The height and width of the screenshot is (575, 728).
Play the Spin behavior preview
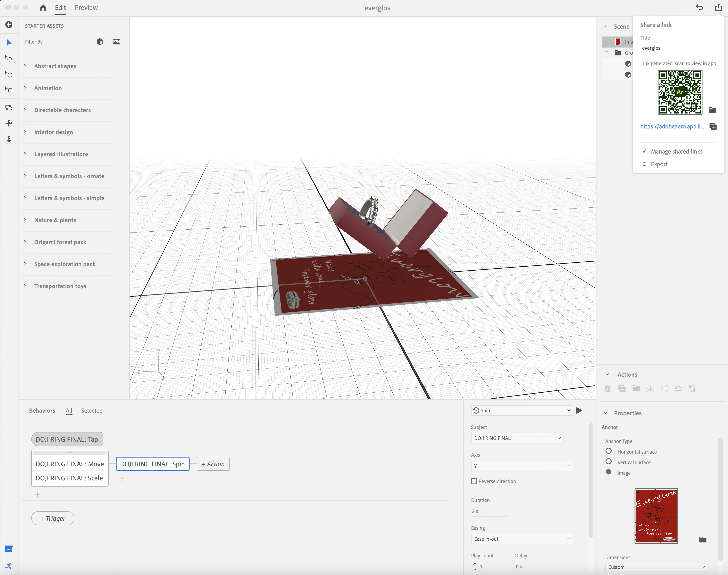579,410
